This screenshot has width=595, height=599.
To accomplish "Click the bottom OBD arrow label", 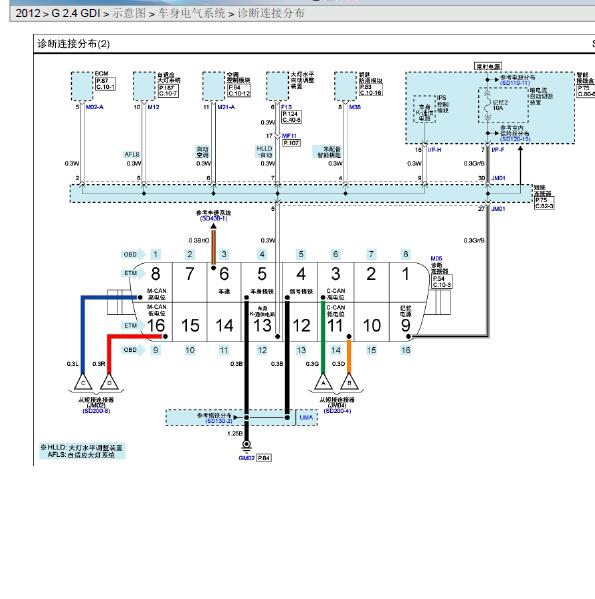I will pyautogui.click(x=133, y=350).
